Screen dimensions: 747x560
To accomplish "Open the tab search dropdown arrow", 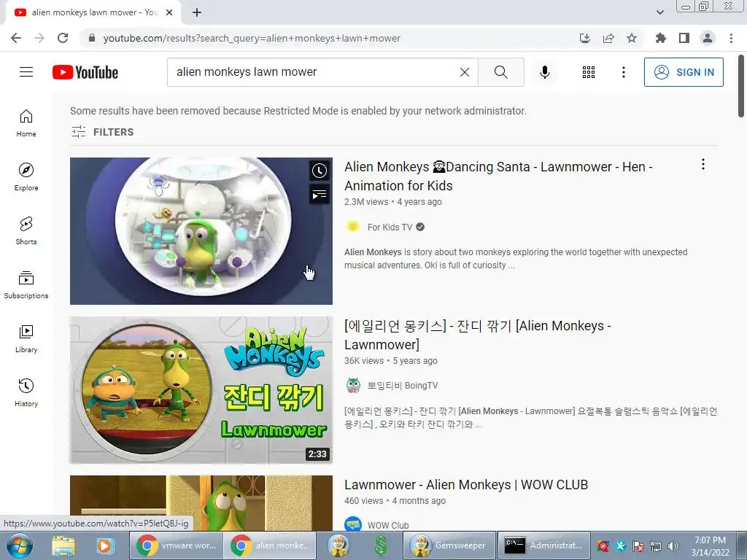I will pos(659,12).
